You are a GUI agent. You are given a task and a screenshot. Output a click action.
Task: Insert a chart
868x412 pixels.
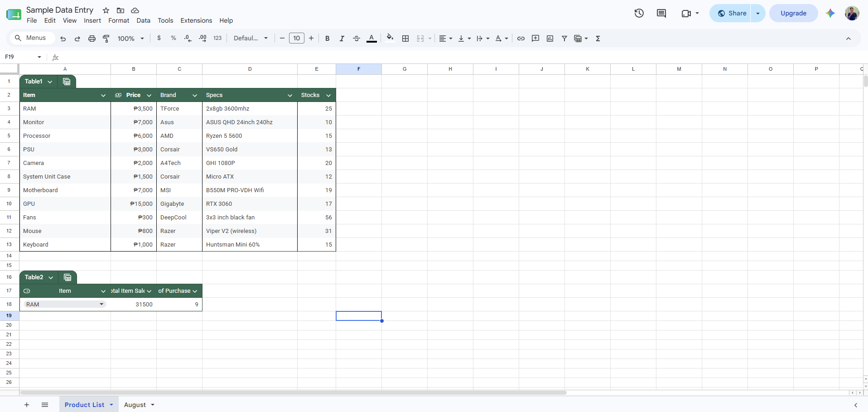pos(550,39)
